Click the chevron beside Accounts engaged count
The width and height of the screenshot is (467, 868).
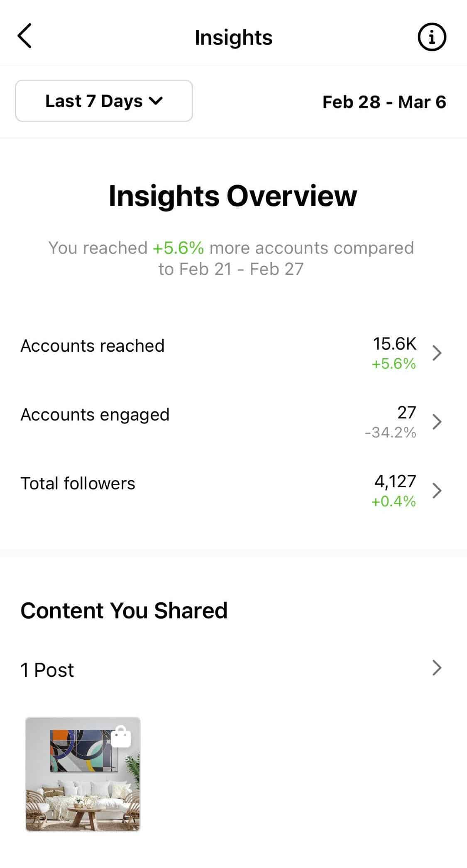coord(436,422)
